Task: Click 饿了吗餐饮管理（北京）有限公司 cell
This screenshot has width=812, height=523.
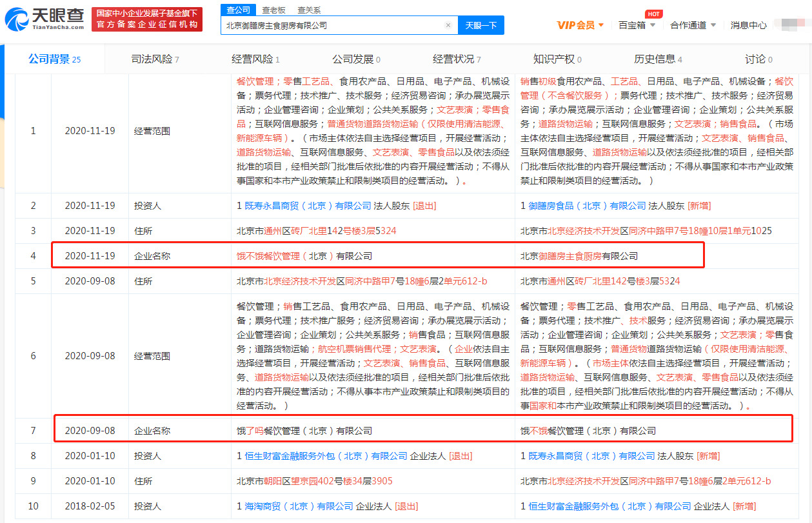Action: 304,431
